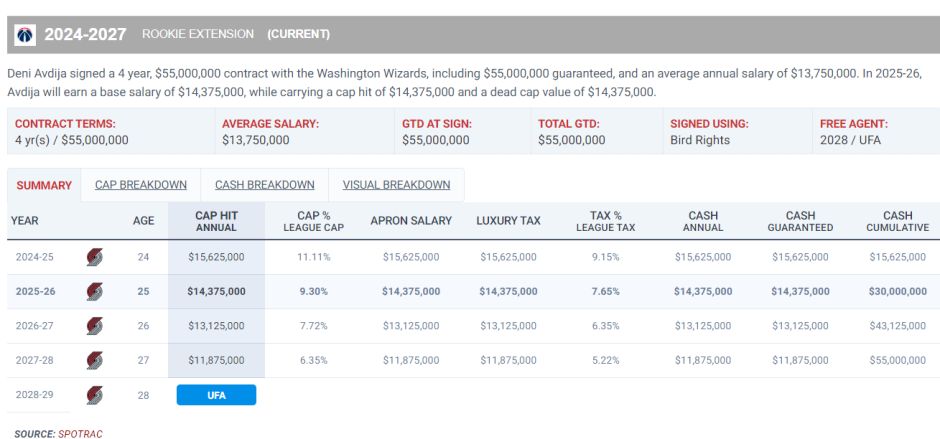Click the Trail Blazers logo for 2027-28

point(94,360)
